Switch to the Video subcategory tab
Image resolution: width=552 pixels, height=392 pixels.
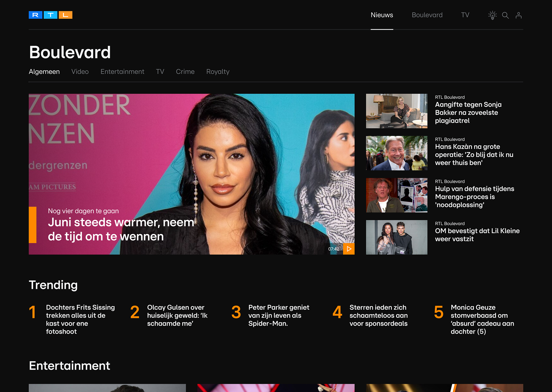coord(80,72)
